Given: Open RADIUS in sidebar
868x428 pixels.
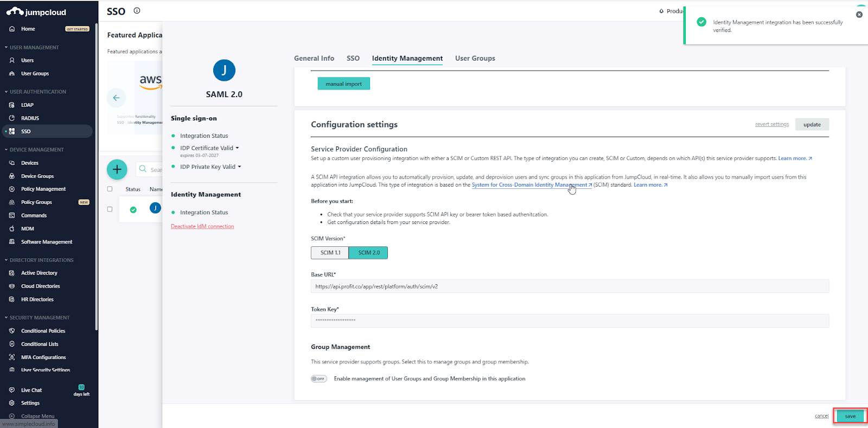Looking at the screenshot, I should click(30, 118).
